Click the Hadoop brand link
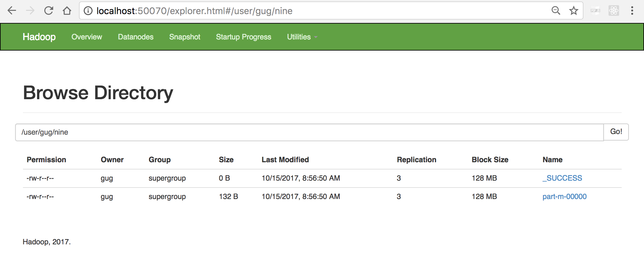 point(39,37)
